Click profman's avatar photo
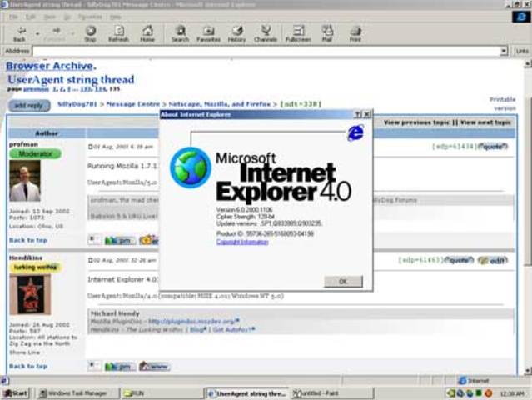The height and width of the screenshot is (400, 532). [25, 181]
